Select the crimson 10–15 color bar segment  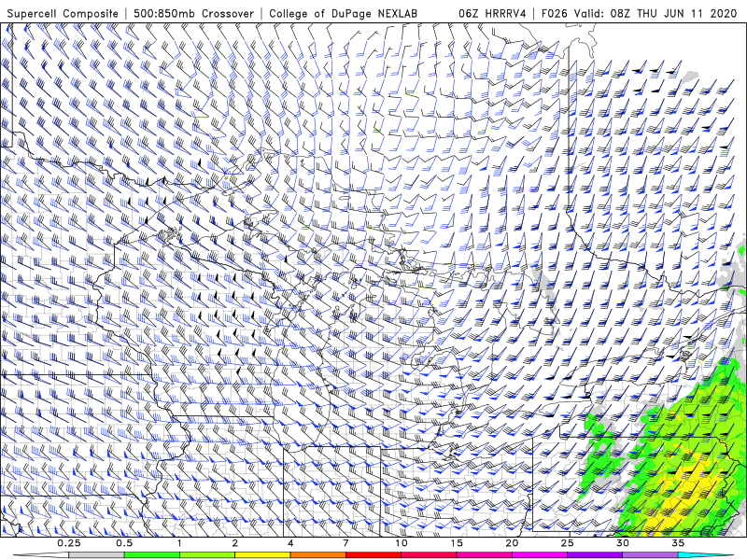pyautogui.click(x=429, y=555)
